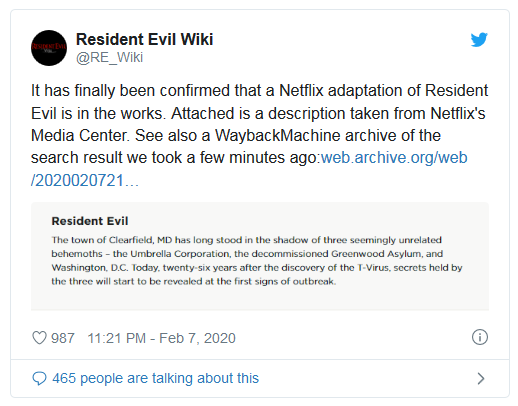Click the word WaybackMachine in the tweet

tap(277, 136)
